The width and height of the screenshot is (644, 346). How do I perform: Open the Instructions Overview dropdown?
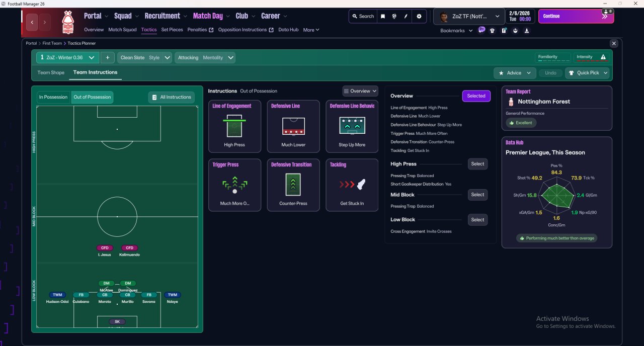coord(360,91)
